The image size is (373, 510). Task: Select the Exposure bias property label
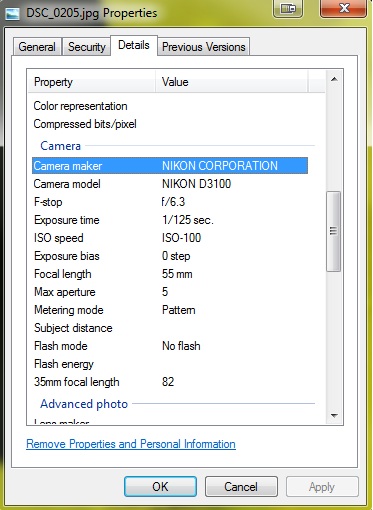click(67, 256)
